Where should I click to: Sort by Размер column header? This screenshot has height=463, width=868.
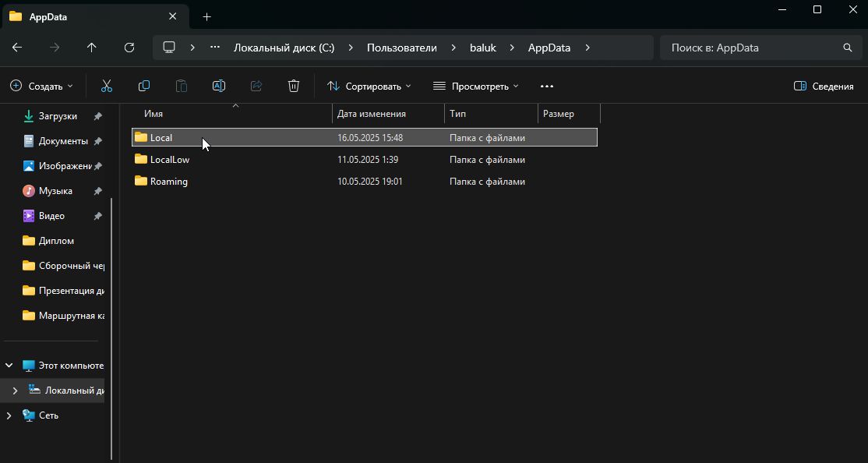pyautogui.click(x=559, y=114)
